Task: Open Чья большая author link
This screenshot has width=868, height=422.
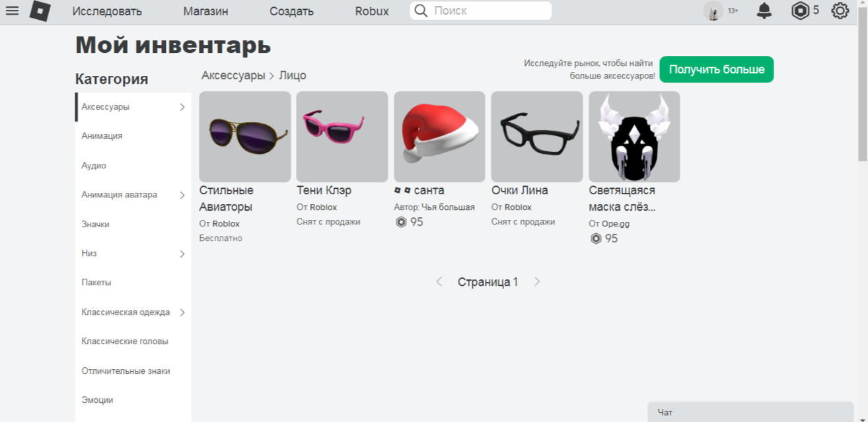Action: pyautogui.click(x=449, y=207)
